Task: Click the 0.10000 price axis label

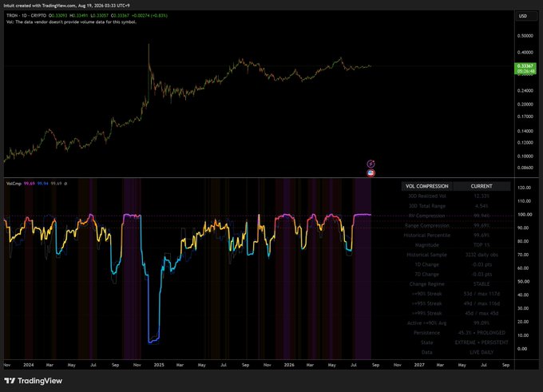Action: (x=525, y=156)
